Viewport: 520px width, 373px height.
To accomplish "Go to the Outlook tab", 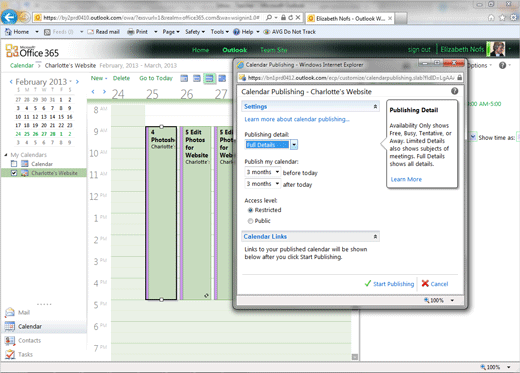I will point(234,50).
